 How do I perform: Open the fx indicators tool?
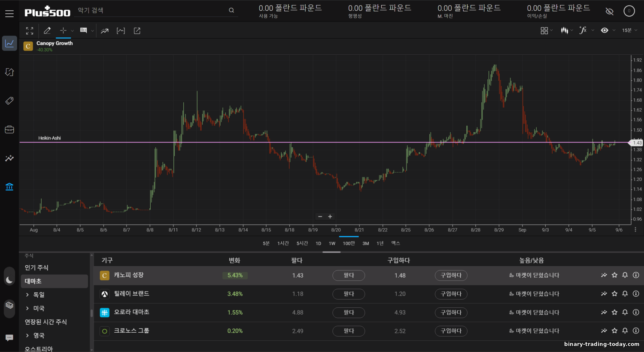point(583,30)
